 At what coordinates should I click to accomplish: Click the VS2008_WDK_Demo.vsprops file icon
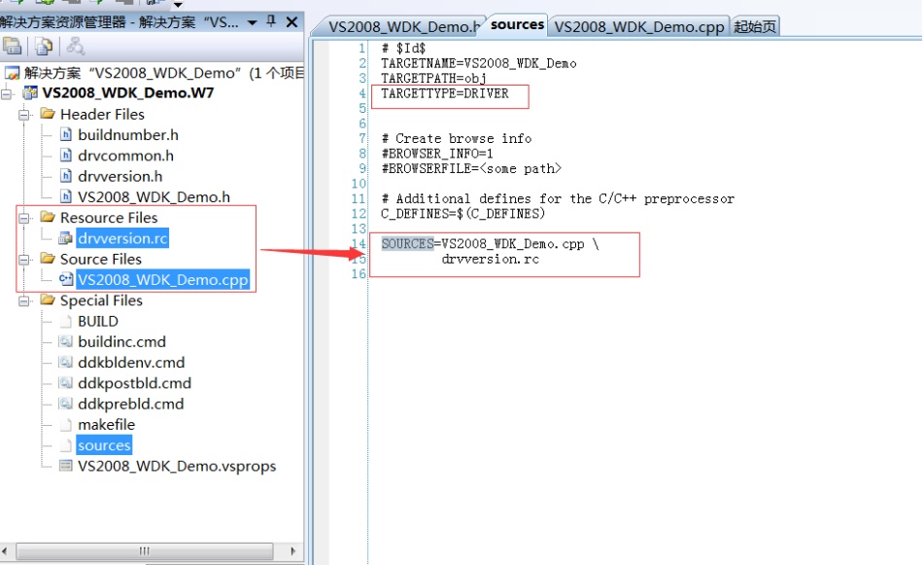click(66, 466)
